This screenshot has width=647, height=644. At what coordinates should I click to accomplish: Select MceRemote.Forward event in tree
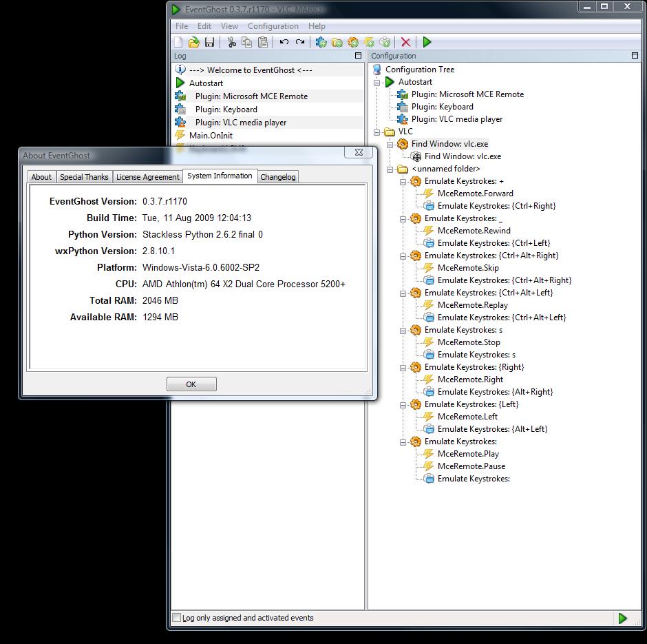(476, 194)
